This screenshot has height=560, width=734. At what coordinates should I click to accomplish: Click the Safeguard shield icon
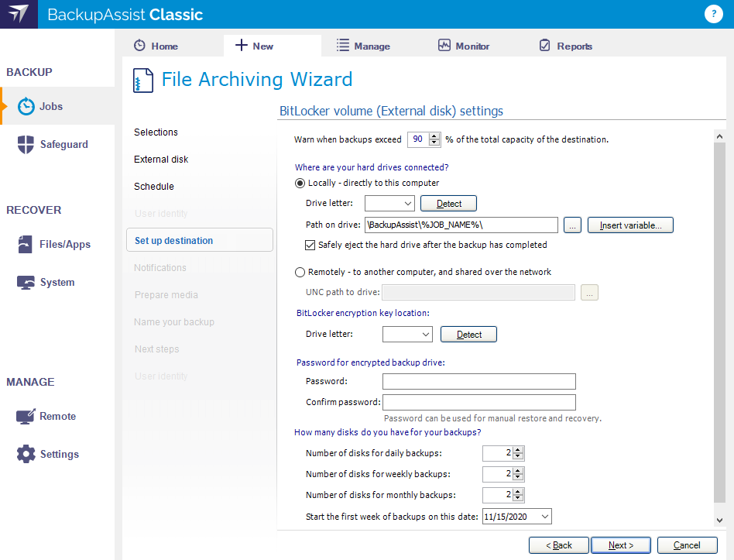[x=26, y=144]
